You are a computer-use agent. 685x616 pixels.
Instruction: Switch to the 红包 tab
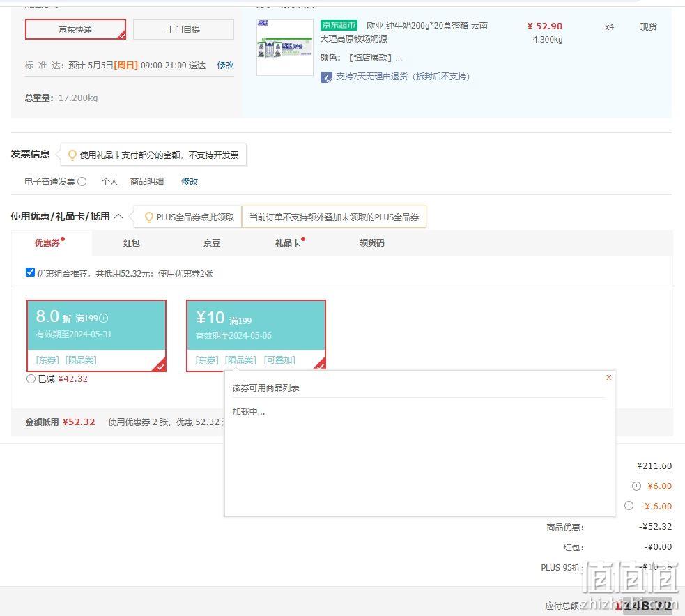click(132, 243)
